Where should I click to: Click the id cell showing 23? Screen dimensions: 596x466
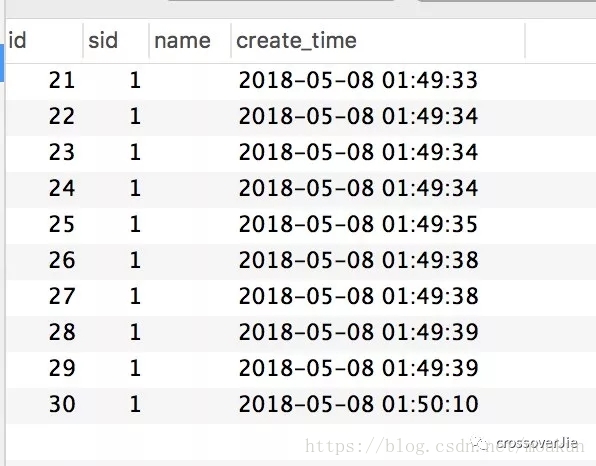(62, 152)
